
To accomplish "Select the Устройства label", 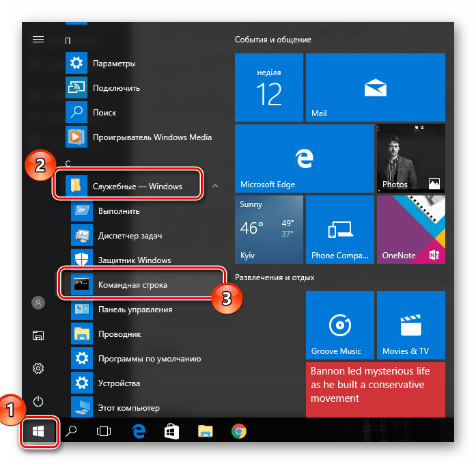I will pos(119,383).
